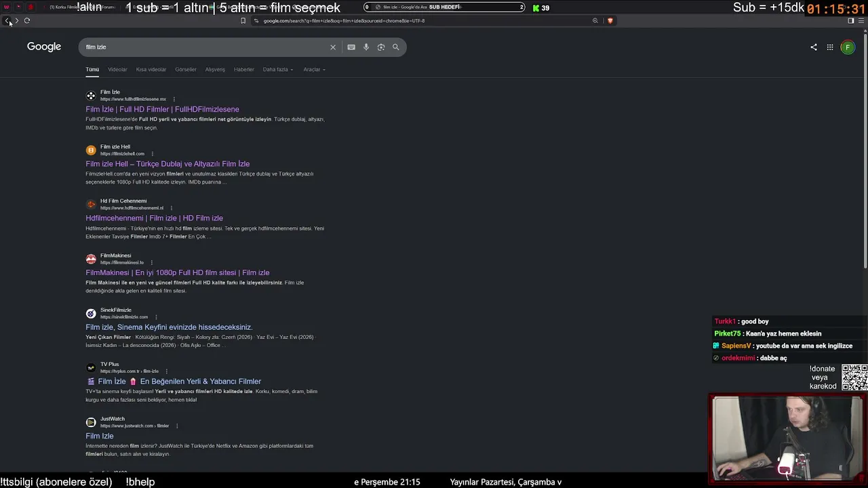Switch to the Videolar tab
Viewport: 868px width, 488px height.
(117, 69)
